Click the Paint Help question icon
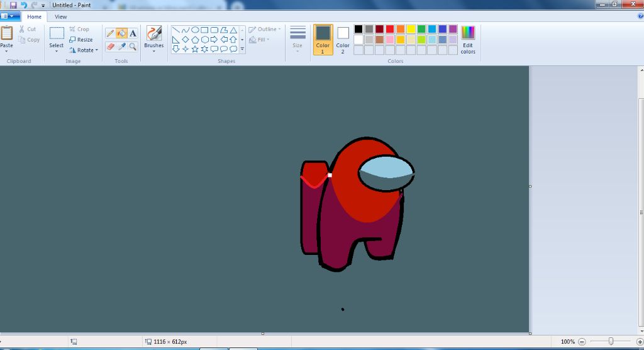The width and height of the screenshot is (644, 350). tap(640, 16)
